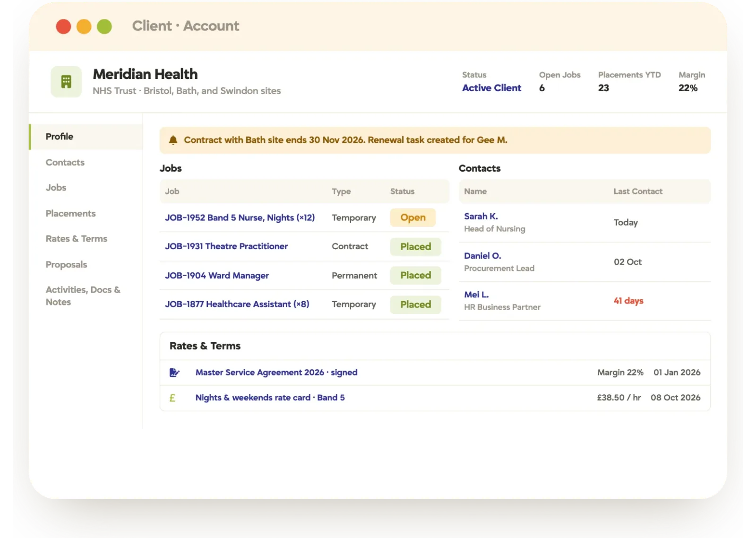Click the pound sign icon for rate card

pyautogui.click(x=172, y=398)
